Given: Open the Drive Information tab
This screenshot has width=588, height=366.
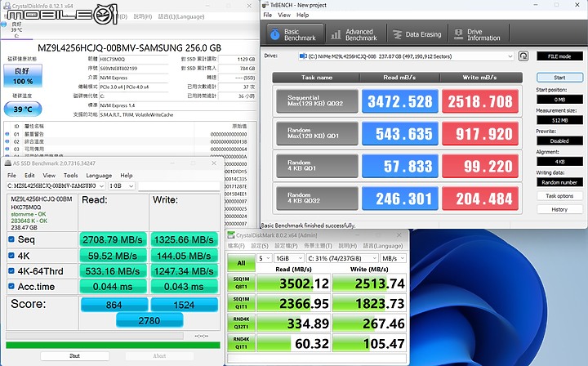Looking at the screenshot, I should click(x=477, y=34).
